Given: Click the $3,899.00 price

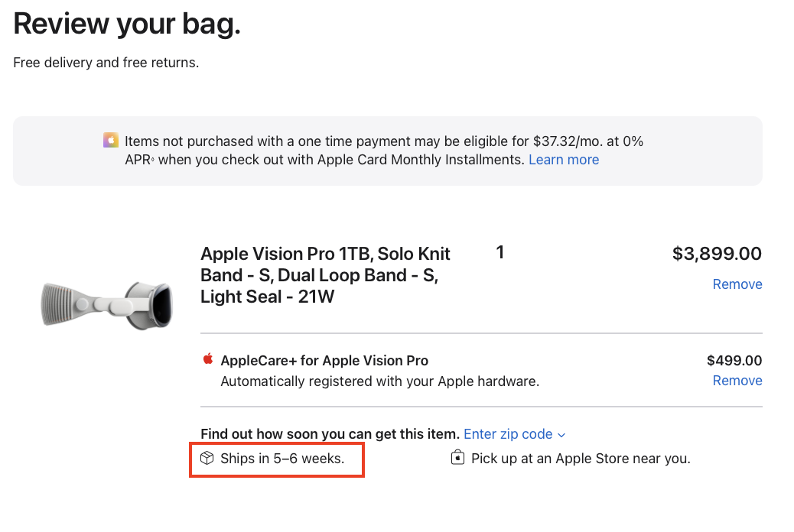Looking at the screenshot, I should tap(717, 253).
